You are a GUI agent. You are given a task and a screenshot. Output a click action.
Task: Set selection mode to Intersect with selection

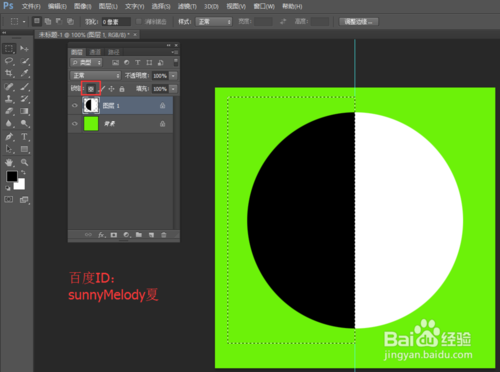click(70, 21)
